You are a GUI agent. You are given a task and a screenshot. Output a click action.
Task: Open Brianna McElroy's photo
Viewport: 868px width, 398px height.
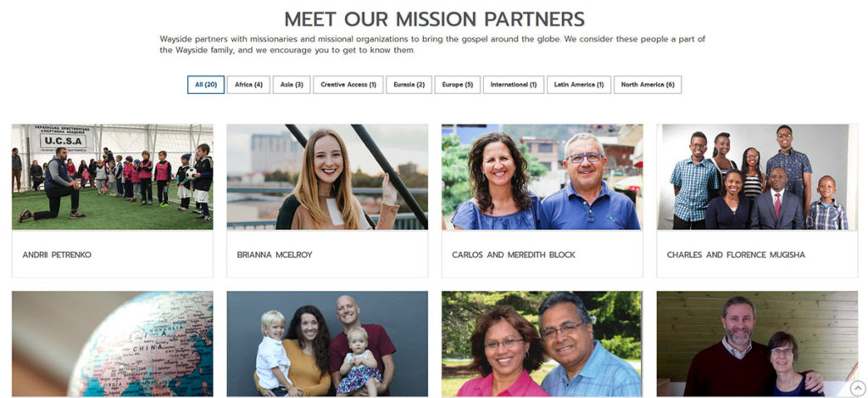[x=327, y=177]
